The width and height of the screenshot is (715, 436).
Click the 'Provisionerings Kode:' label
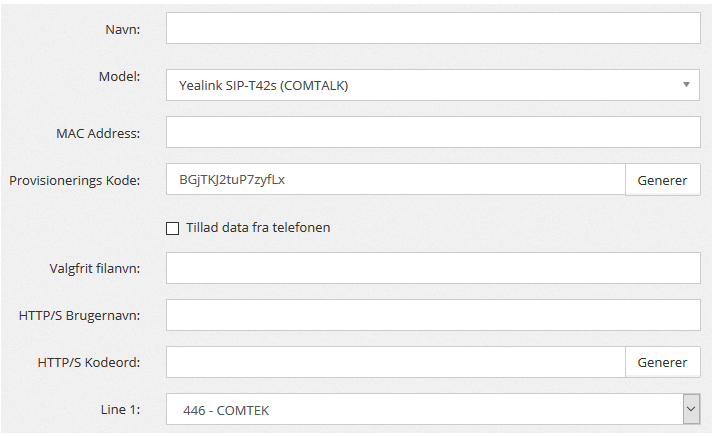click(74, 181)
